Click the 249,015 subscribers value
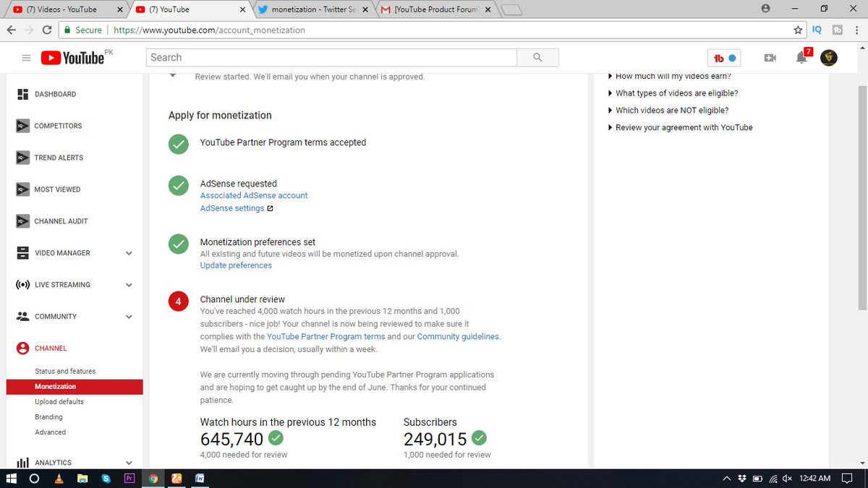This screenshot has width=868, height=488. point(435,439)
